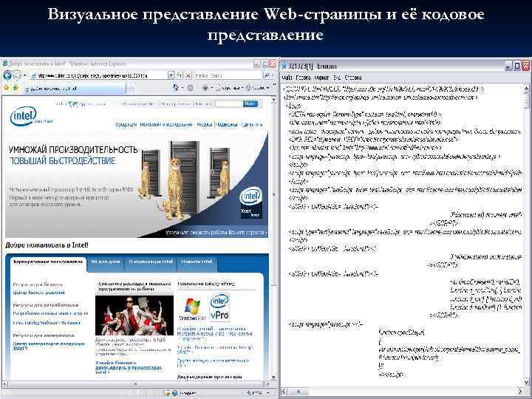This screenshot has height=399, width=532.
Task: Click Add to Favorites star-plus icon
Action: 16,88
